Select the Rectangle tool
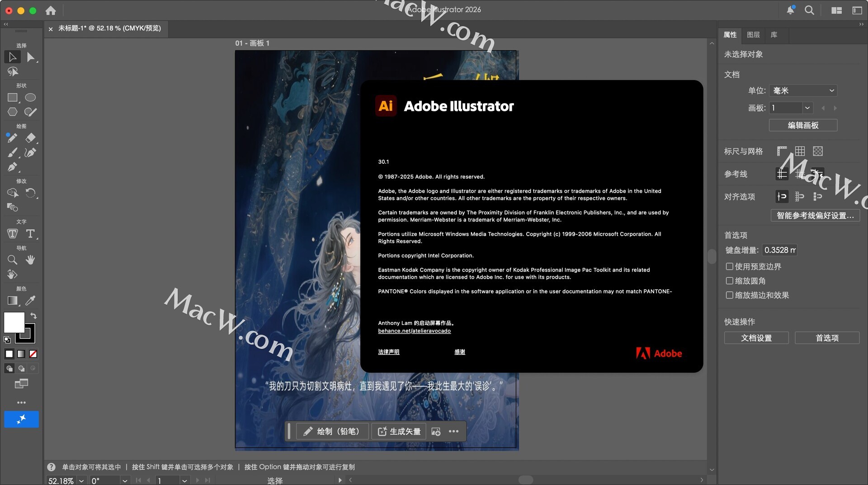 point(12,98)
